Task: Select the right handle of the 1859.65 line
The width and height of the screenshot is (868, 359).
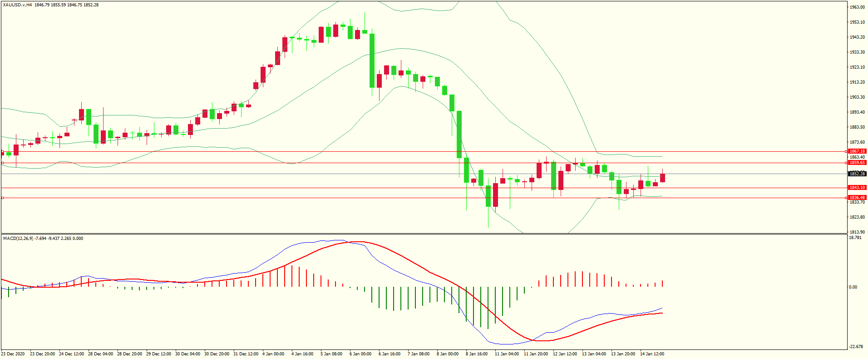Action: tap(846, 163)
